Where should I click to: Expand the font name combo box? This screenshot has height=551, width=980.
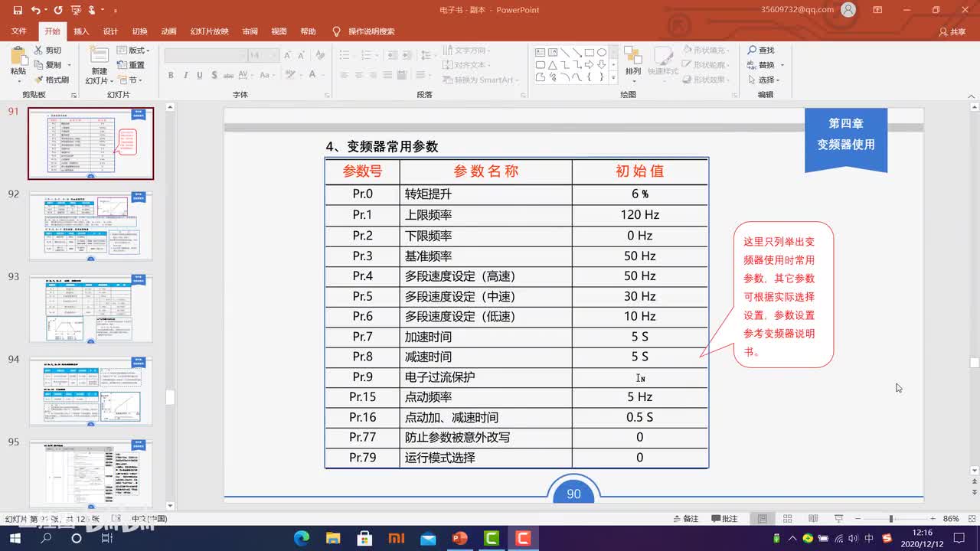(x=243, y=55)
